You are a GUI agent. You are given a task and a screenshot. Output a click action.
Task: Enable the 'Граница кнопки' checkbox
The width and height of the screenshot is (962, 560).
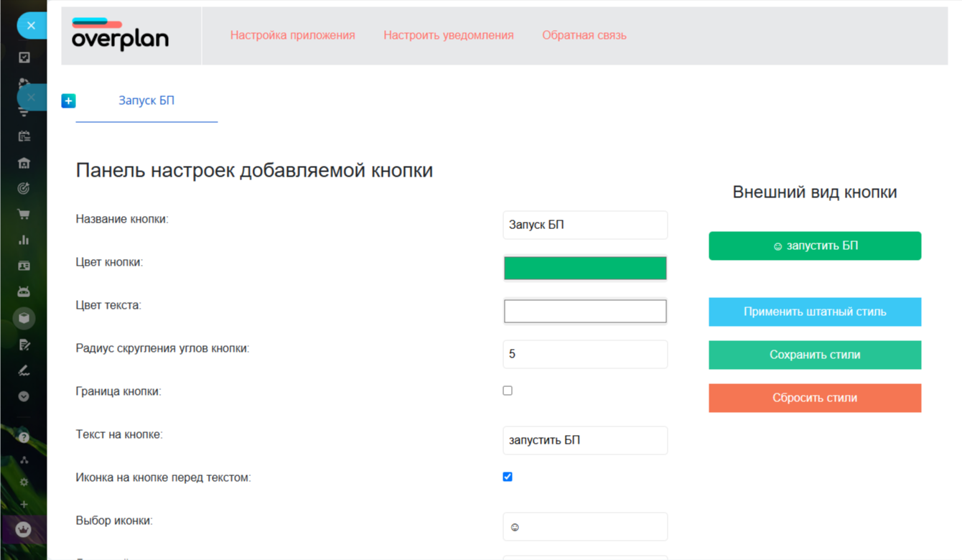pyautogui.click(x=508, y=391)
